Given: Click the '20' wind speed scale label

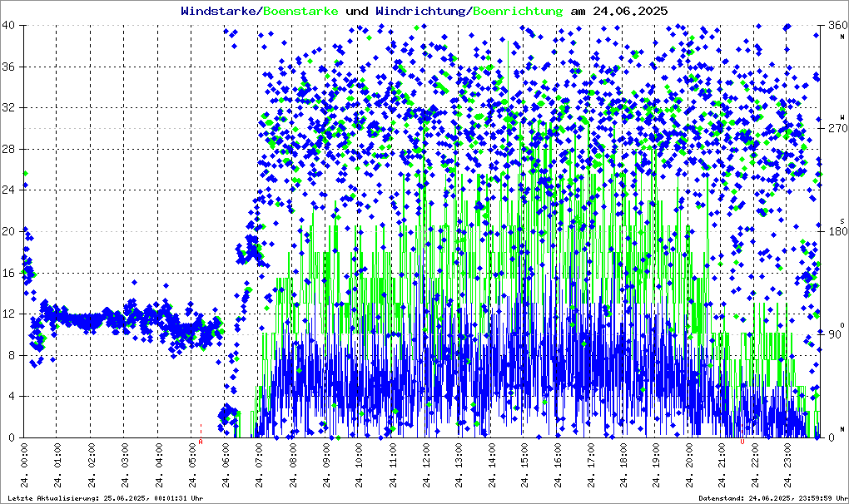Looking at the screenshot, I should [x=8, y=231].
